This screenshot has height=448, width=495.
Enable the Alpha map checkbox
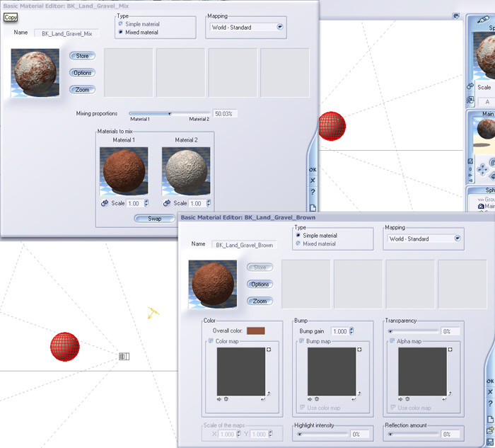pyautogui.click(x=392, y=341)
